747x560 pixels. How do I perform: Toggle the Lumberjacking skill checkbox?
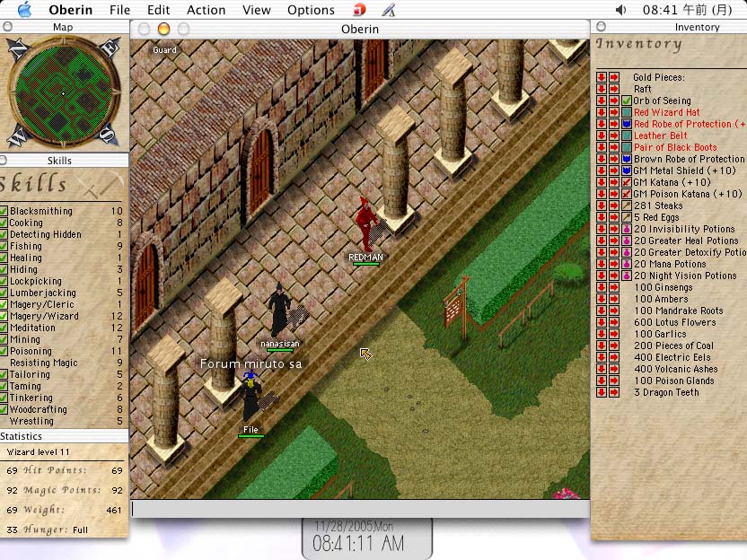(4, 293)
